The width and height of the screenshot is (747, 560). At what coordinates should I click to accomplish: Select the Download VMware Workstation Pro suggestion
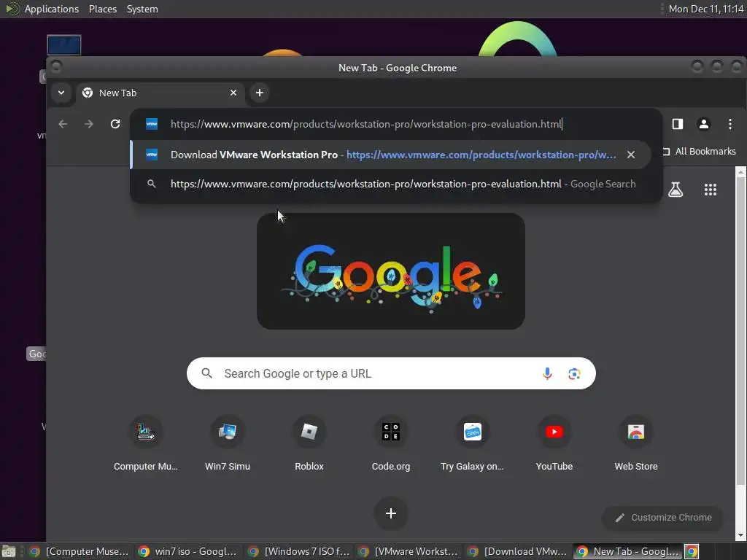(391, 155)
